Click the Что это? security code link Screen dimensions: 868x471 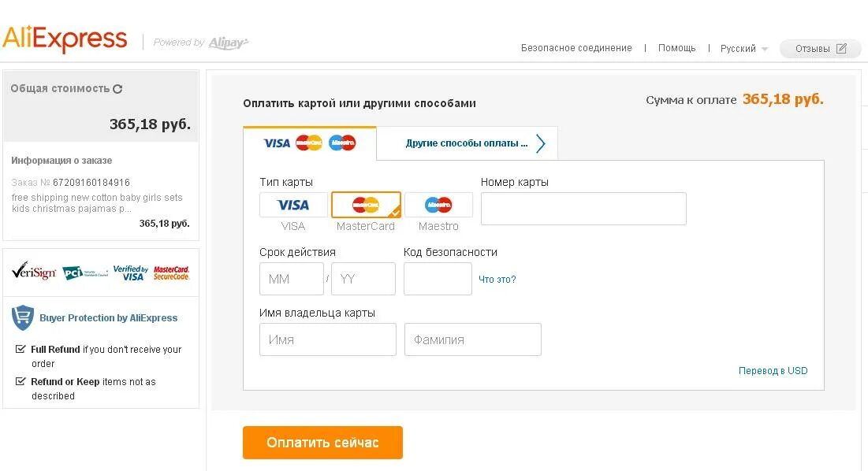coord(497,280)
